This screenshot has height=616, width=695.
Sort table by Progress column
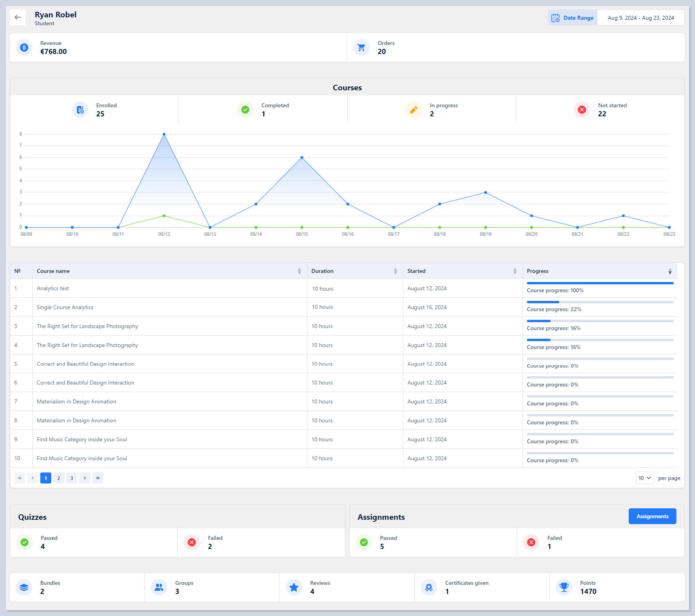(670, 271)
